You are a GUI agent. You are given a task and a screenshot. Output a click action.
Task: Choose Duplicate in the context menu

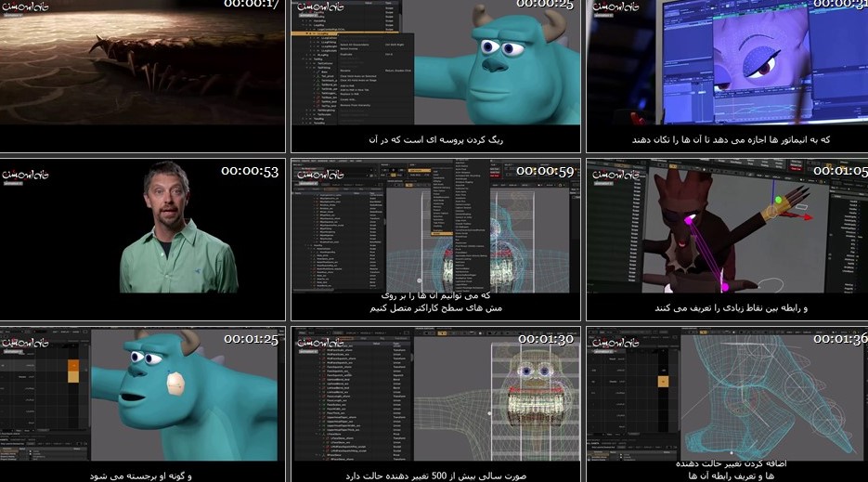346,54
